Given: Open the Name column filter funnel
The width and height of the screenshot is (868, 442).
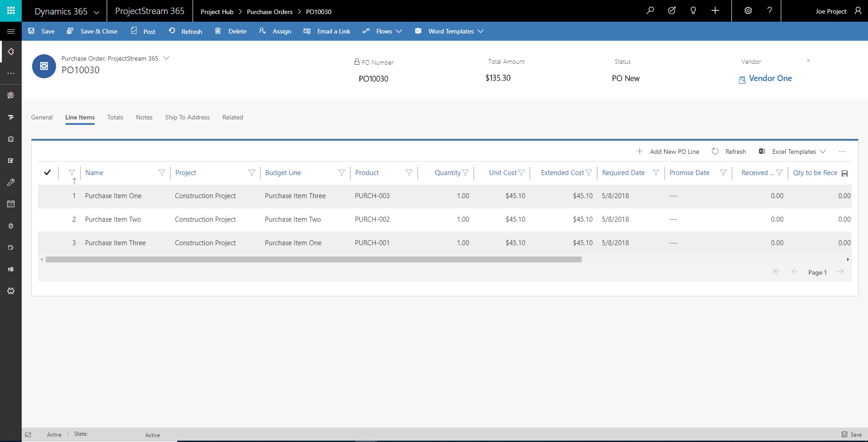Looking at the screenshot, I should pos(161,173).
